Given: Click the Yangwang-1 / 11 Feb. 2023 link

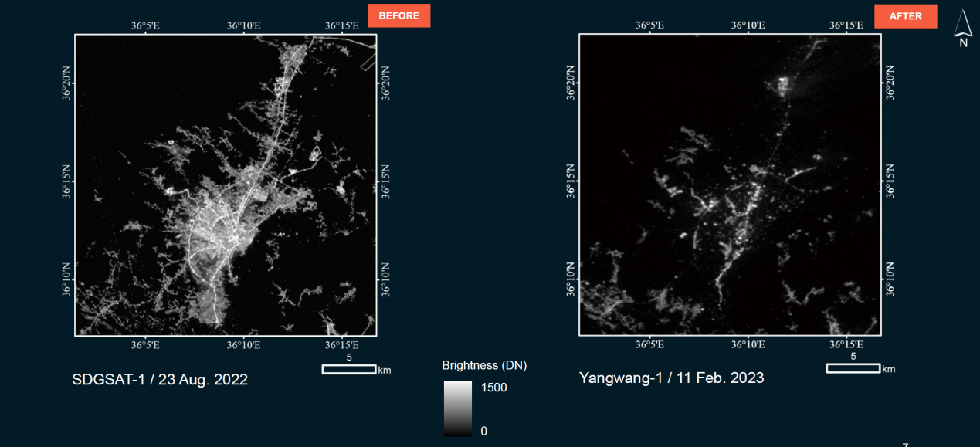Looking at the screenshot, I should click(x=671, y=378).
